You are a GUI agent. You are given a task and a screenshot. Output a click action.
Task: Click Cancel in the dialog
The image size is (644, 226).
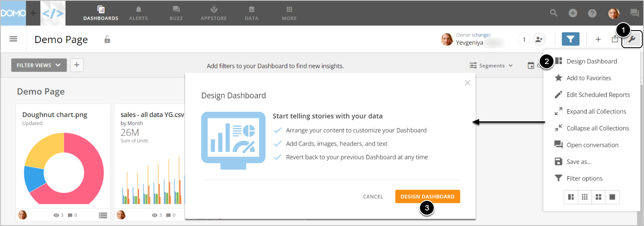(373, 197)
